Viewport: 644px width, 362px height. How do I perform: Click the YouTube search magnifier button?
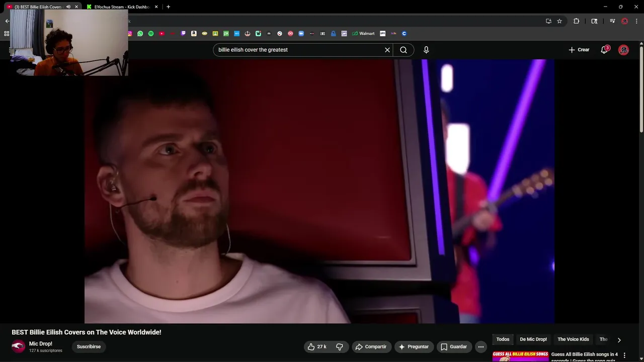tap(404, 50)
